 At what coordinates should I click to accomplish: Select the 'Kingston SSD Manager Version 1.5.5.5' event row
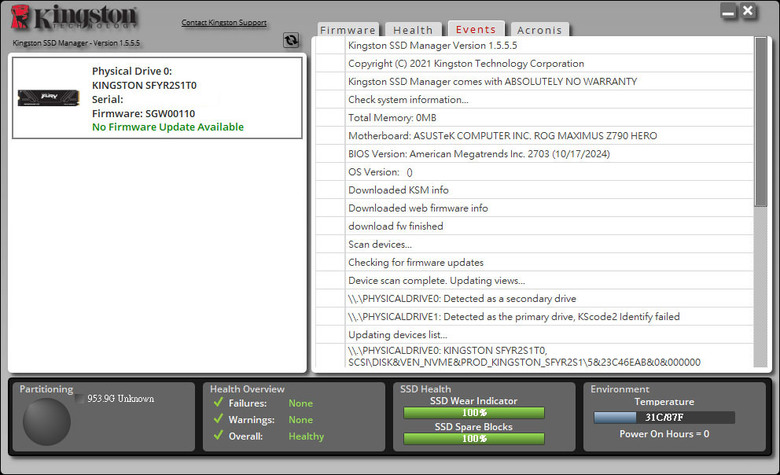tap(534, 45)
